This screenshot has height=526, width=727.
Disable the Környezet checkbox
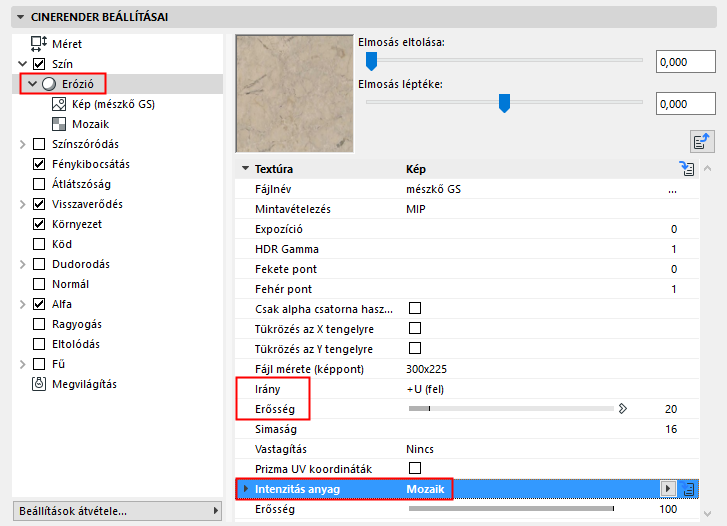point(39,224)
